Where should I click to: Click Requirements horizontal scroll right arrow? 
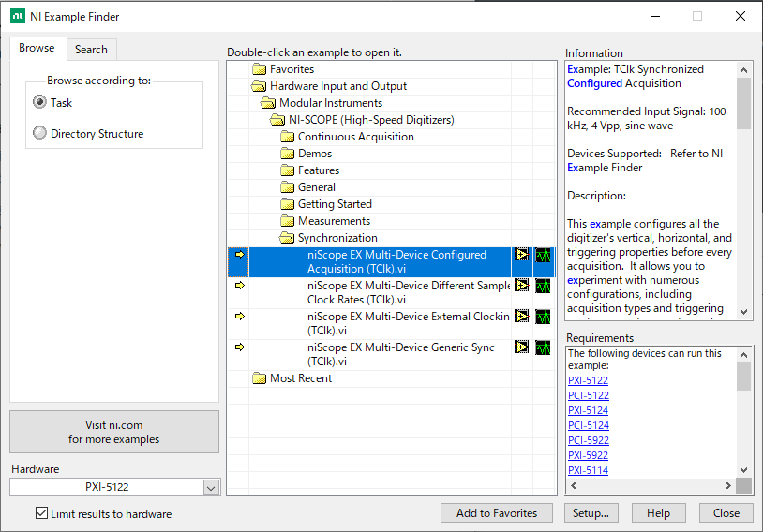pyautogui.click(x=728, y=485)
